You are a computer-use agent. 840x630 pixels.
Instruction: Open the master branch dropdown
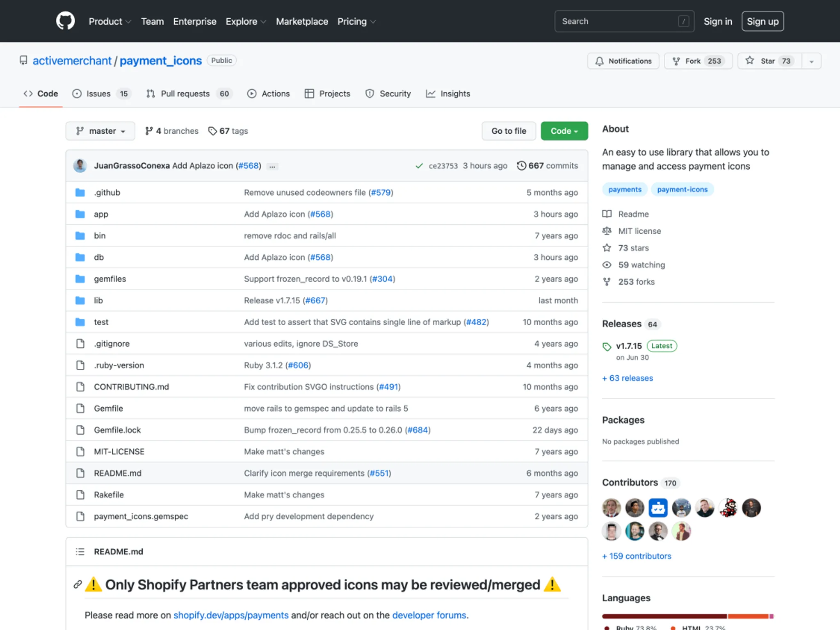(x=100, y=131)
